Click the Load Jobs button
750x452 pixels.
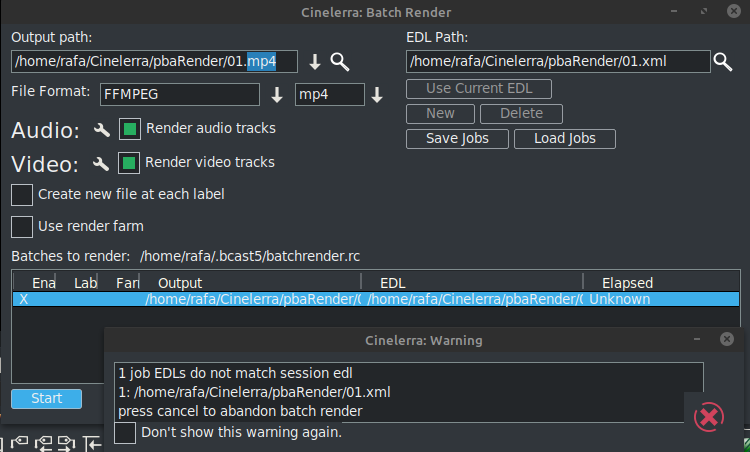[564, 139]
